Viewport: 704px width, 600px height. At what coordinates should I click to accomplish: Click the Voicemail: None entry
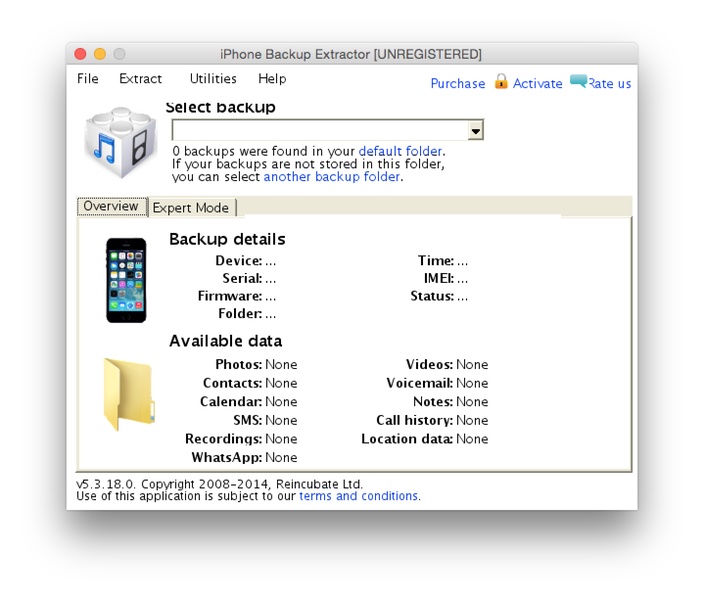[437, 383]
